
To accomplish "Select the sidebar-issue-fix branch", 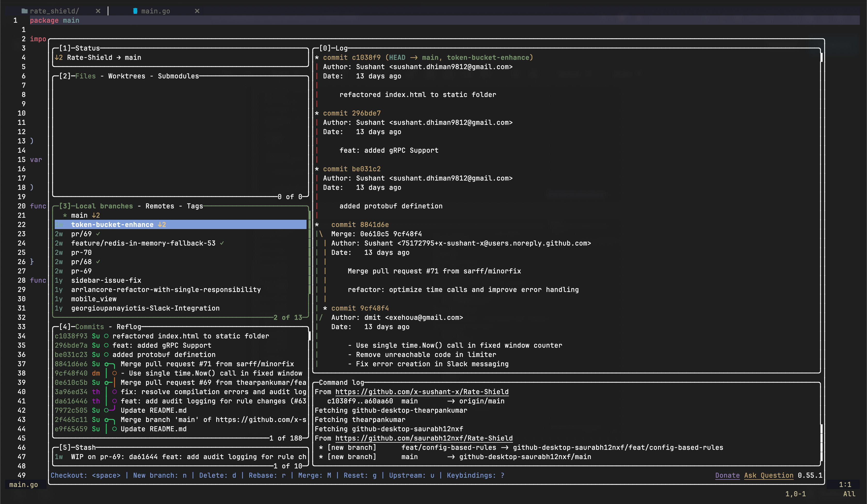I will click(x=106, y=280).
